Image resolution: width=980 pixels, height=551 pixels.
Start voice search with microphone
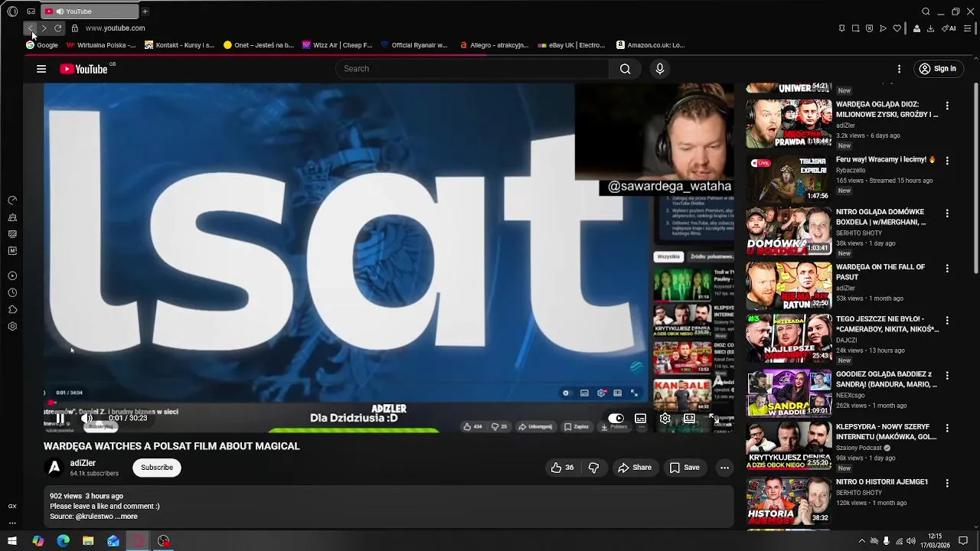[659, 69]
